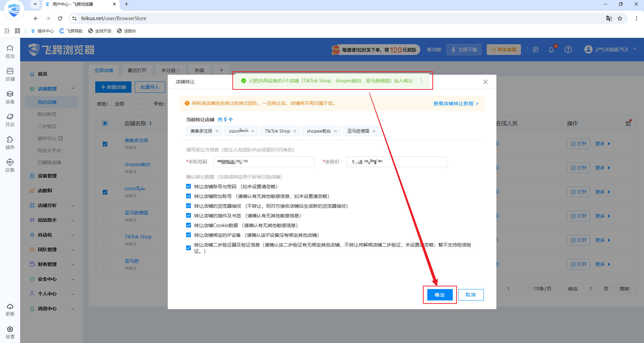Expand the 团队管理 sidebar section
Screen dimensions: 644x343
click(73, 250)
